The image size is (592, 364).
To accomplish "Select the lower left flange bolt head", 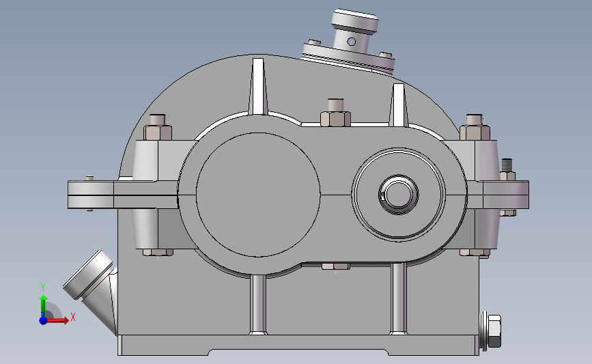I will coord(158,252).
